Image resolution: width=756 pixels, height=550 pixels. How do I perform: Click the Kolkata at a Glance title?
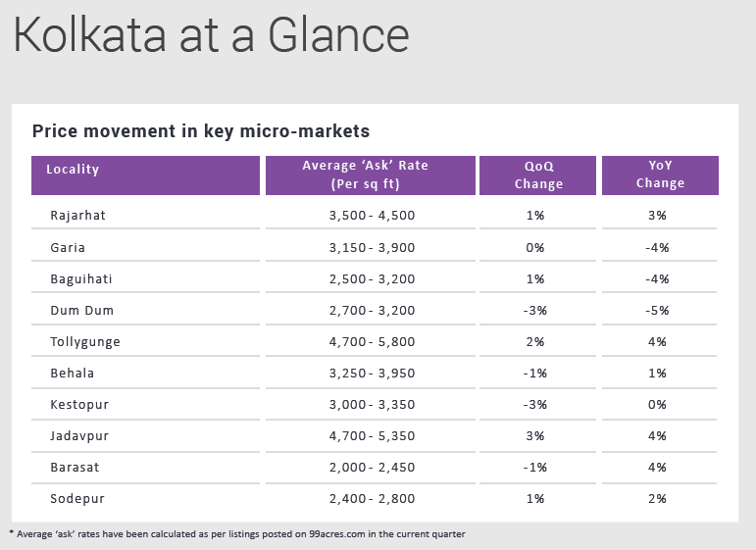[211, 35]
